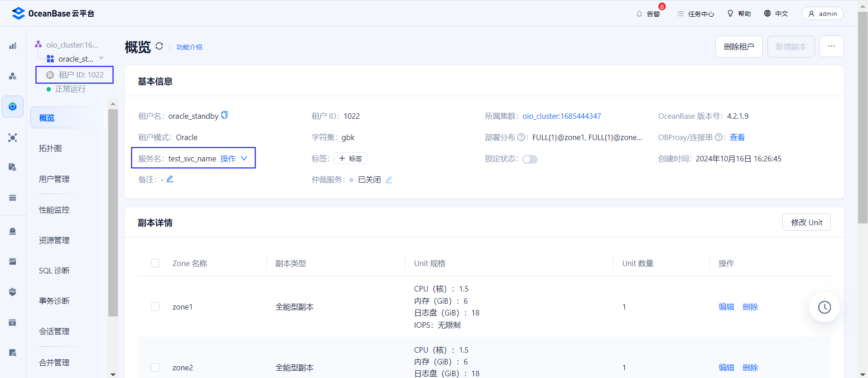Open the oio_cluster:1685444347 cluster link

pos(562,116)
